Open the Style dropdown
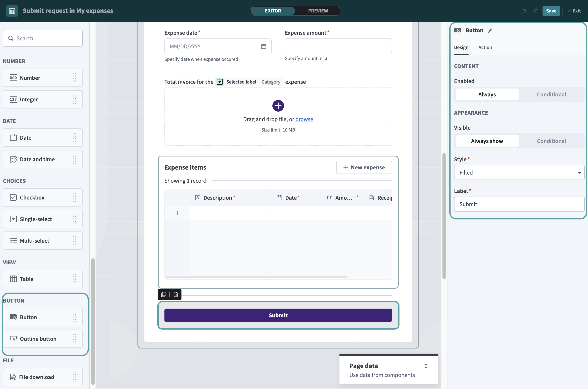Screen dimensions: 588x389 pos(519,173)
